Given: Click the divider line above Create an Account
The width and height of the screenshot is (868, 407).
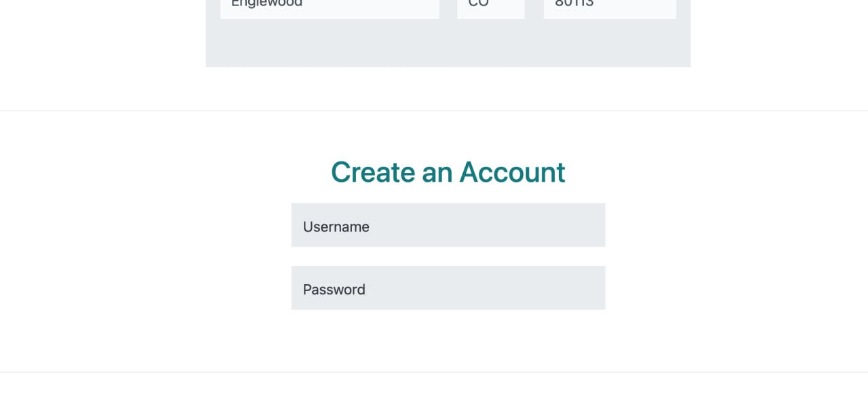Looking at the screenshot, I should click(x=434, y=111).
